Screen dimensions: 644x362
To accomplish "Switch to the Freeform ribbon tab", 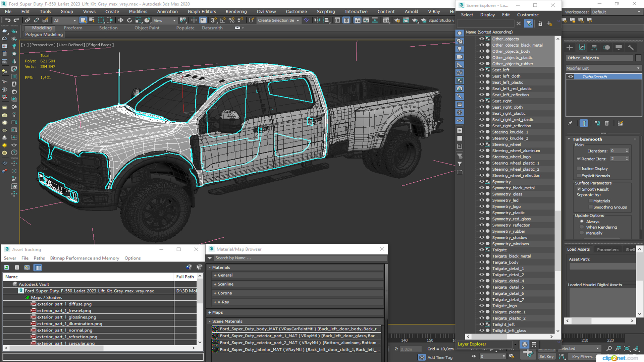I will [x=73, y=28].
